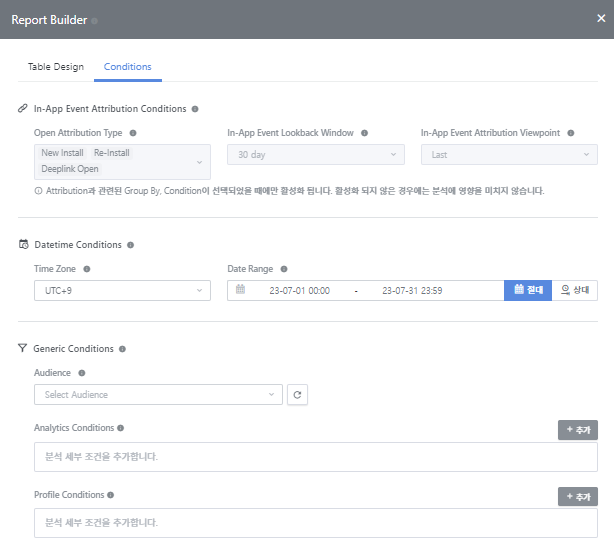Close the Report Builder dialog
The width and height of the screenshot is (614, 554).
601,18
